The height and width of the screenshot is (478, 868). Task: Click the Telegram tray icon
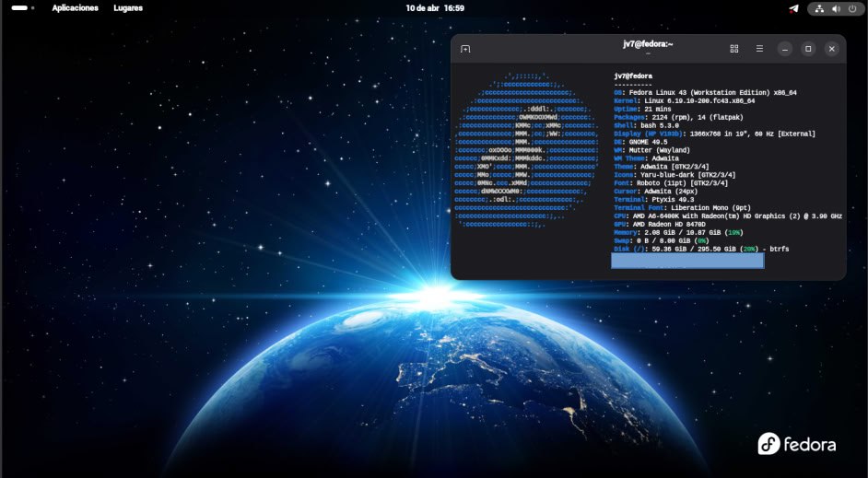[793, 8]
